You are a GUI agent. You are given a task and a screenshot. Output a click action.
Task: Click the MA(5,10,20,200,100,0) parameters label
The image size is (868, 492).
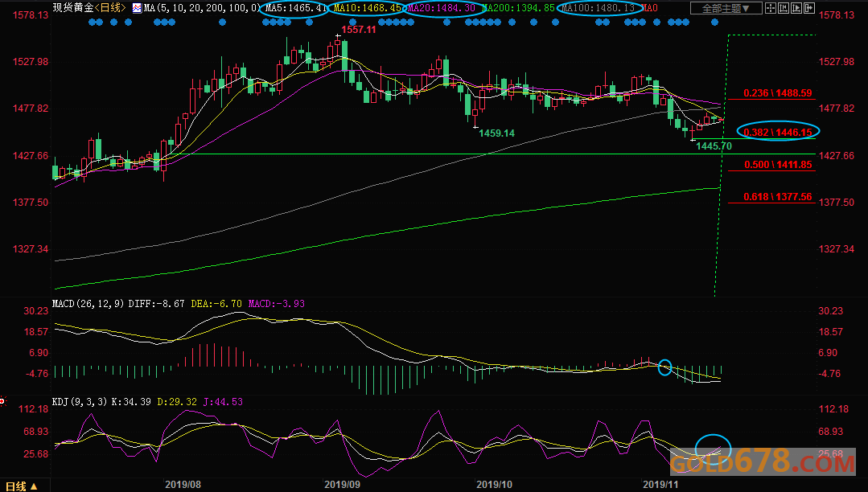202,8
